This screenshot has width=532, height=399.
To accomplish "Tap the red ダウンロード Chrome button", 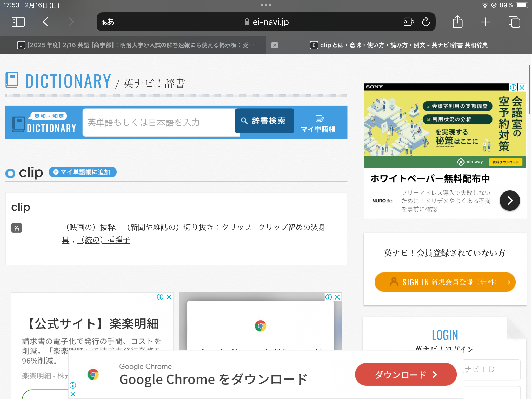I will pos(405,374).
